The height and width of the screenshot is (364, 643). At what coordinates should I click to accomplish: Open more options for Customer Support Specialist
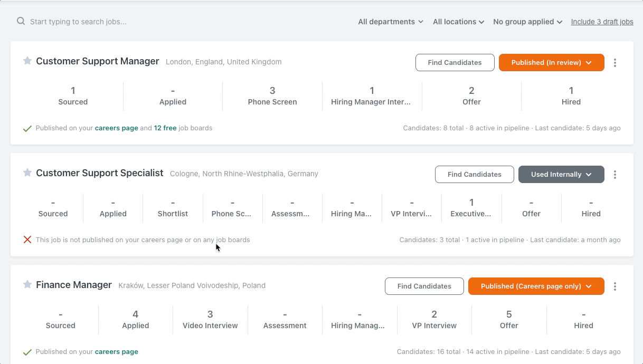(615, 175)
